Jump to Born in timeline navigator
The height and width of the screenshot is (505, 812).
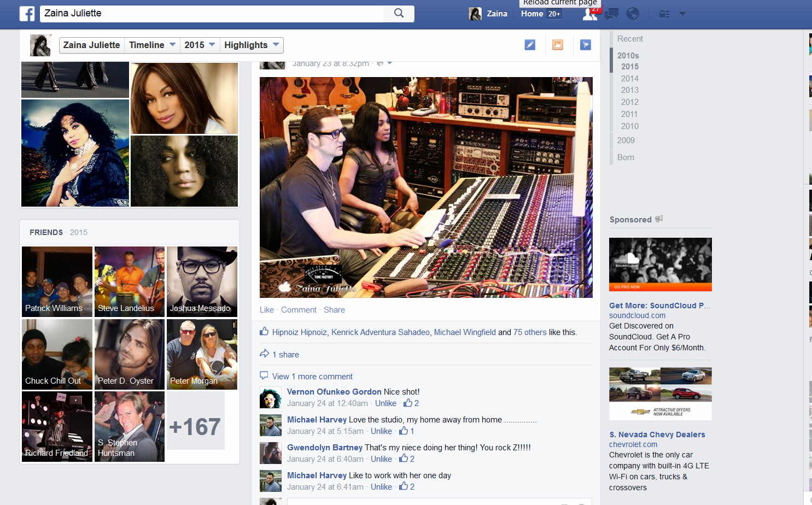pyautogui.click(x=626, y=157)
